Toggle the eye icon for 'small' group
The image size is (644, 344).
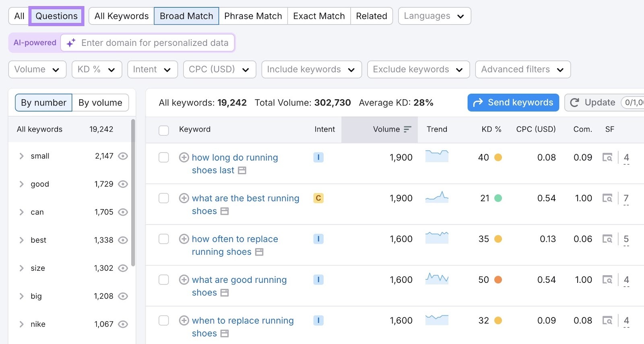[123, 156]
